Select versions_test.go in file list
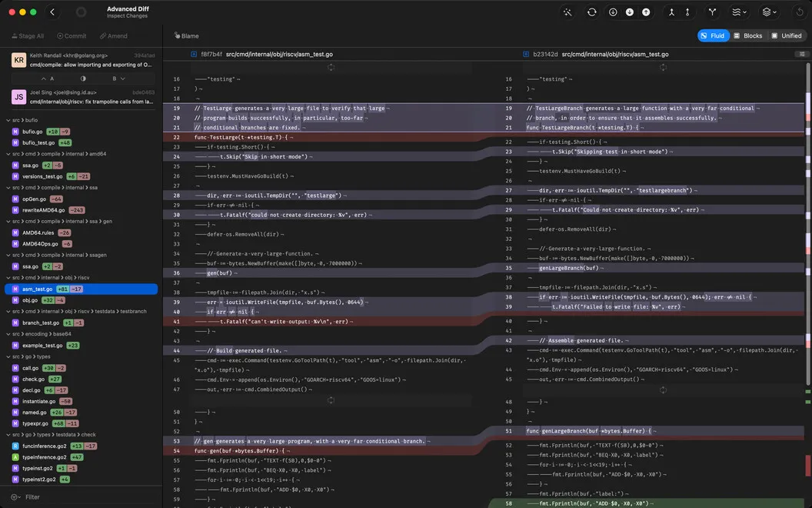Screen dimensions: 812x508 pyautogui.click(x=81, y=176)
